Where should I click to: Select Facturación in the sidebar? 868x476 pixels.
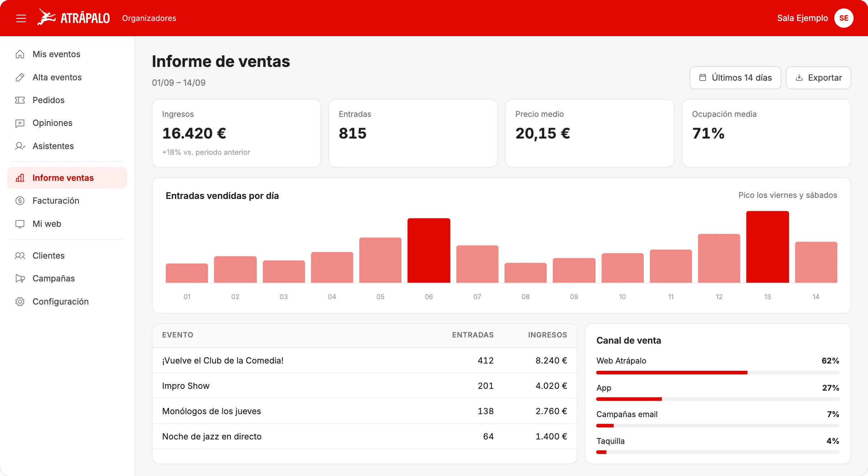tap(67, 201)
